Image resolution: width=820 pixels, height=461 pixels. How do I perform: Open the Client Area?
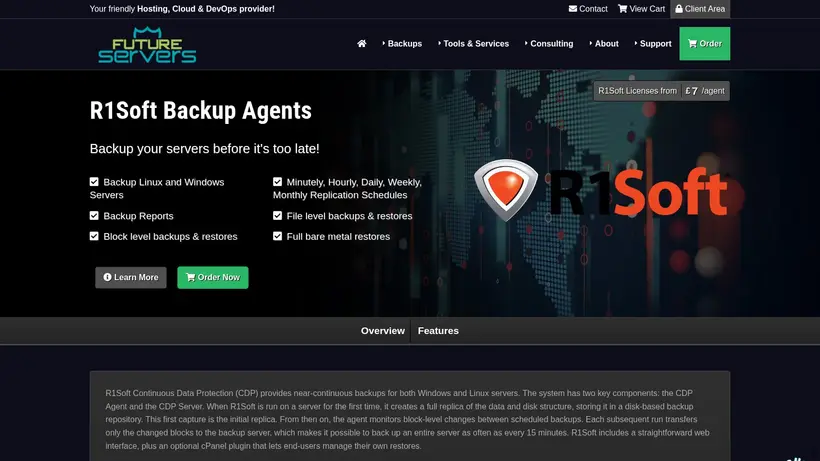(x=700, y=9)
